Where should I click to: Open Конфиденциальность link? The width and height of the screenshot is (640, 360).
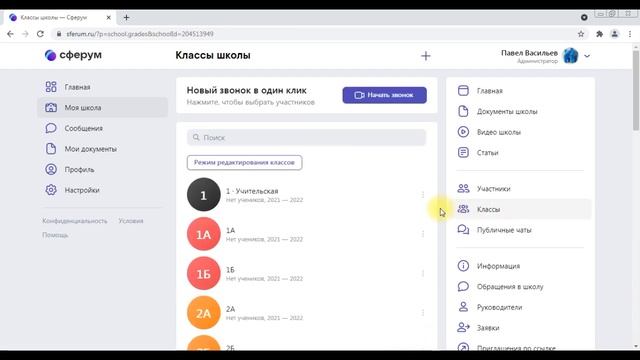75,221
